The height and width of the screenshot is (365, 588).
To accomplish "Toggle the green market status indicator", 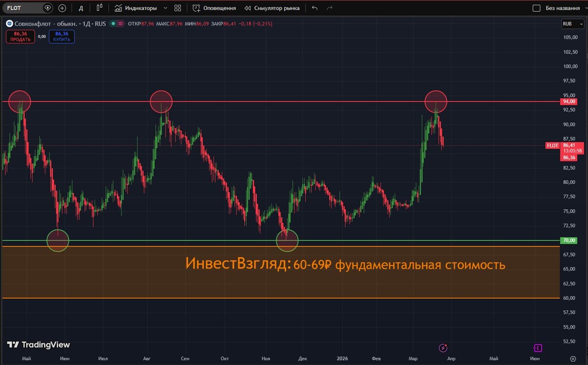I will [x=113, y=24].
